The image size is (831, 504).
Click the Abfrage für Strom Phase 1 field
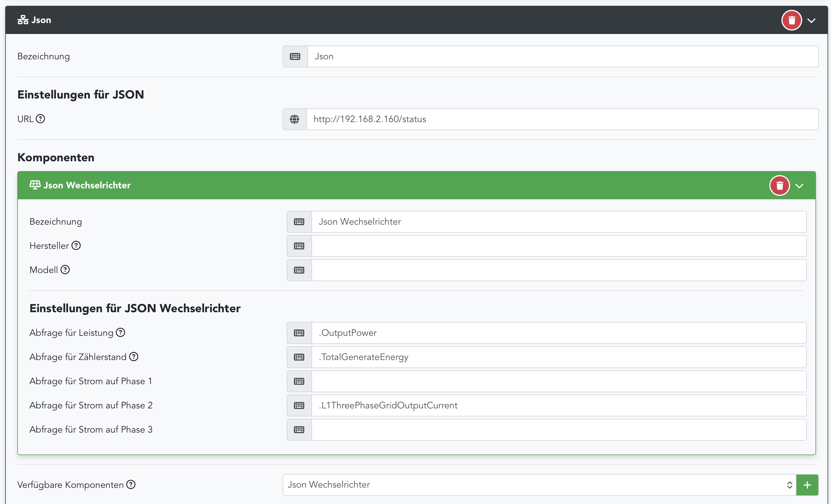(558, 381)
